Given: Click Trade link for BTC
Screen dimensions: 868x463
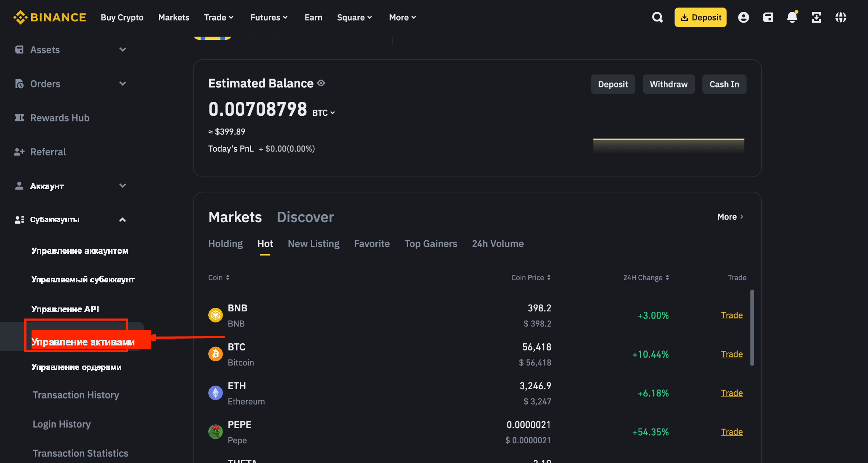Looking at the screenshot, I should [732, 354].
